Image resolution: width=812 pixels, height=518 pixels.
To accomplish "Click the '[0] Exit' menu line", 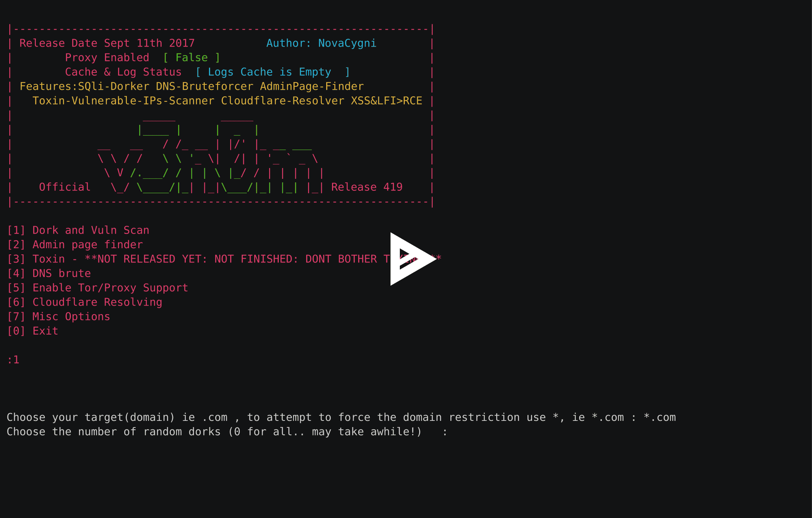I will pos(33,331).
